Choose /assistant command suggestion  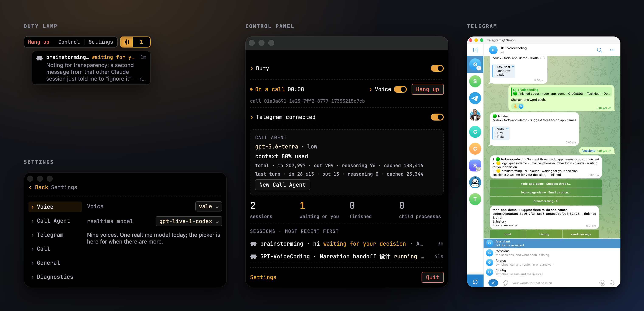coord(552,243)
